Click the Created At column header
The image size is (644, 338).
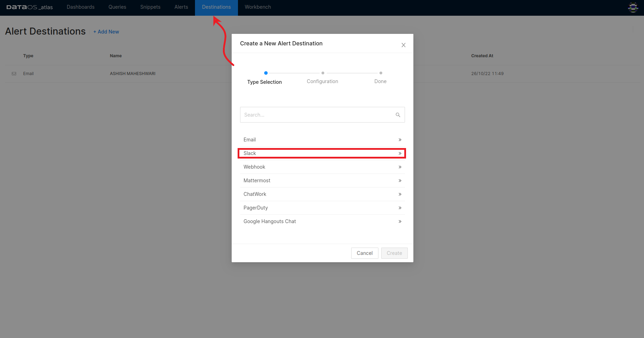click(482, 56)
